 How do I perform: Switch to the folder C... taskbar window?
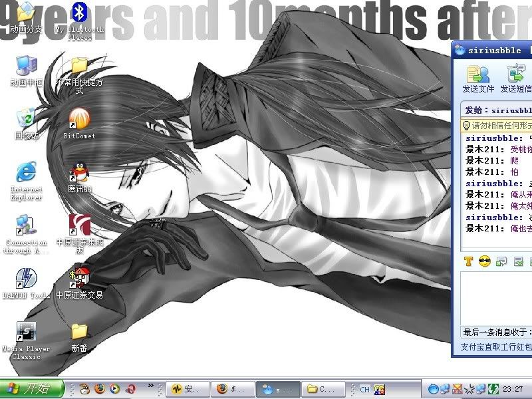323,389
